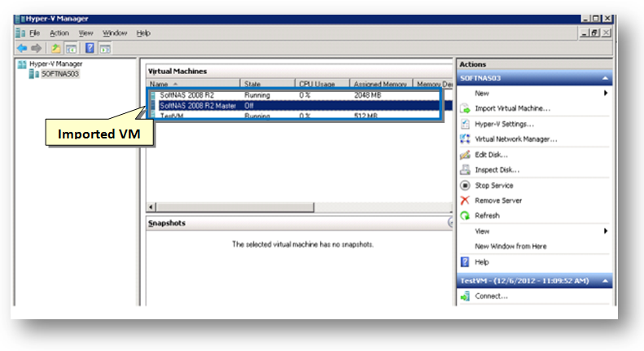Image resolution: width=644 pixels, height=351 pixels.
Task: Select SoftNAS 2008 R2 Master row
Action: coord(301,106)
